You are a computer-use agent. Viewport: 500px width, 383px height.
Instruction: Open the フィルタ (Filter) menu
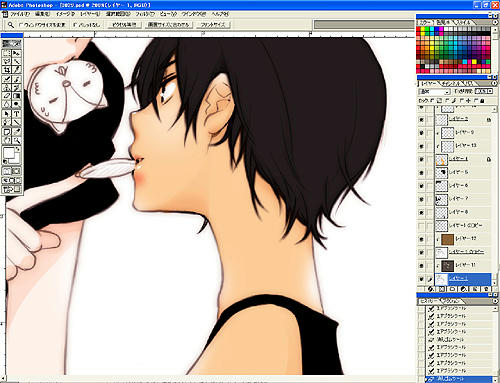[x=145, y=14]
